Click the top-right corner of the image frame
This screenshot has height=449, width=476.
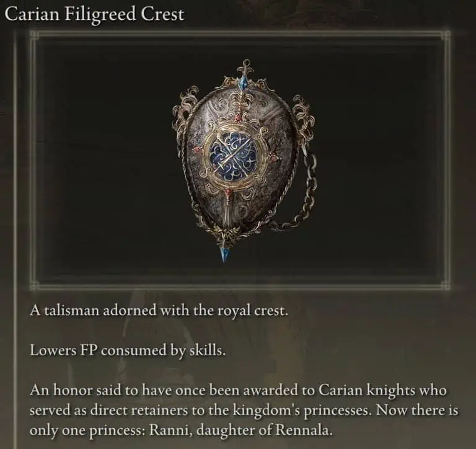coord(446,35)
